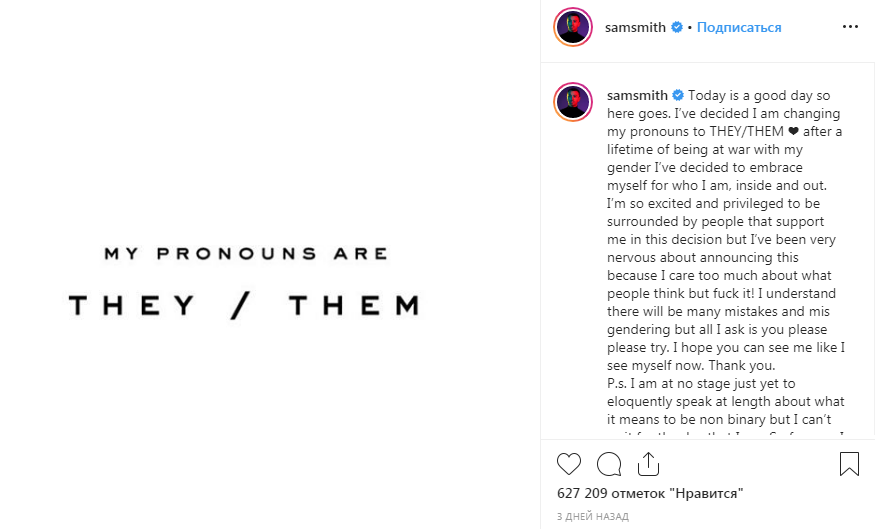Like the post with the heart icon

[x=569, y=464]
